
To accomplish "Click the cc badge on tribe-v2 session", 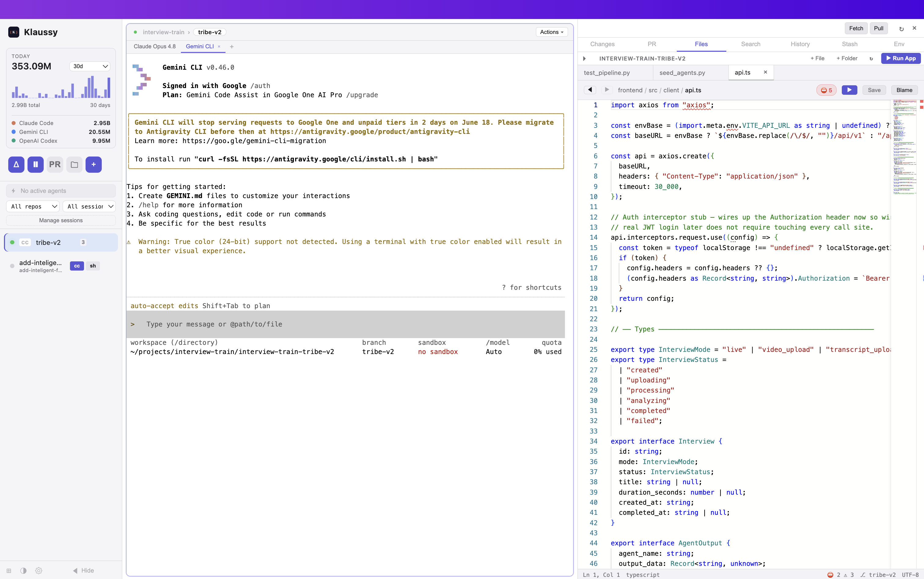I will click(25, 242).
